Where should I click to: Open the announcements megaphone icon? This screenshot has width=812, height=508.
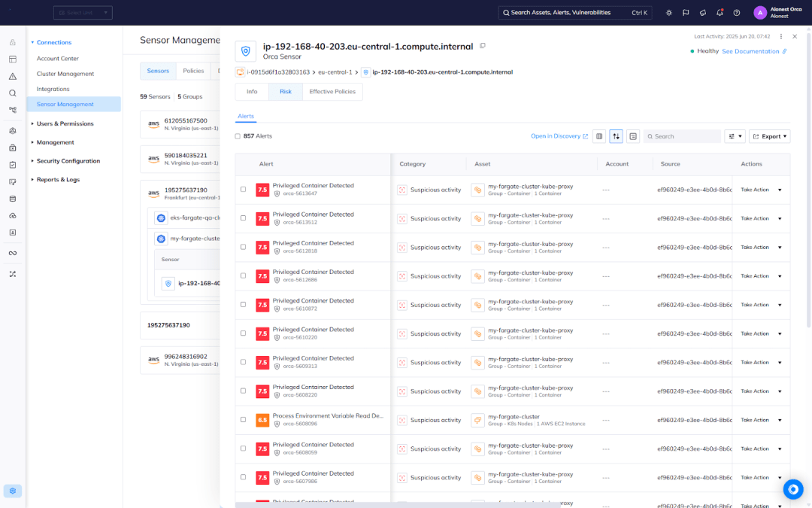(703, 13)
